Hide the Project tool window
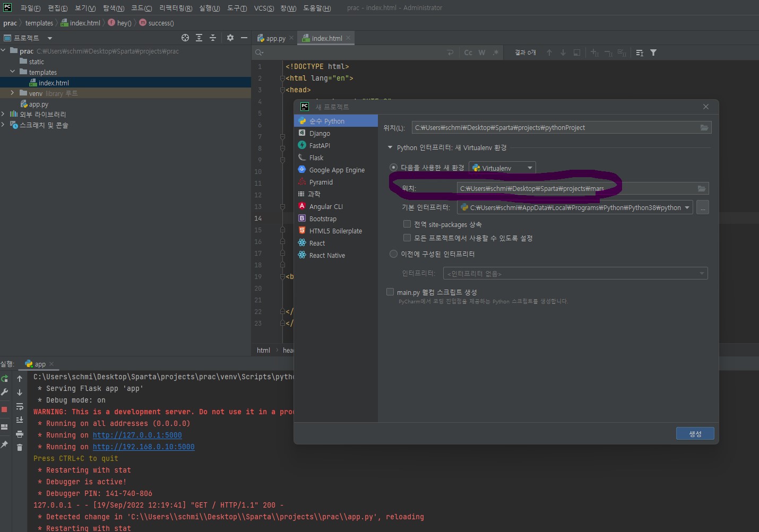 coord(244,38)
